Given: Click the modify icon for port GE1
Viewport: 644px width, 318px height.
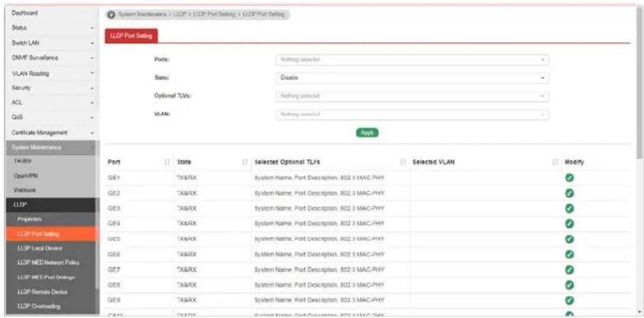Looking at the screenshot, I should (570, 178).
